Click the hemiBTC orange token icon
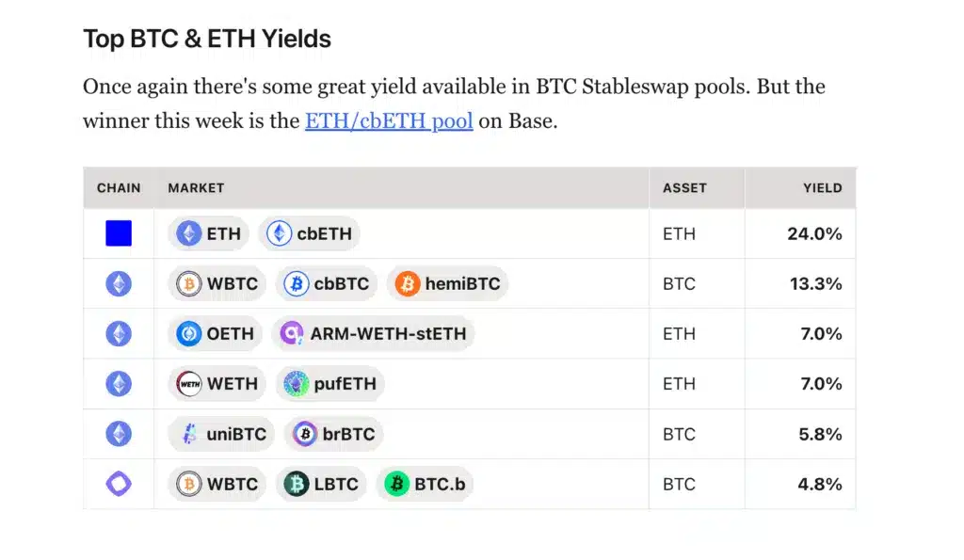This screenshot has width=964, height=560. [x=407, y=283]
